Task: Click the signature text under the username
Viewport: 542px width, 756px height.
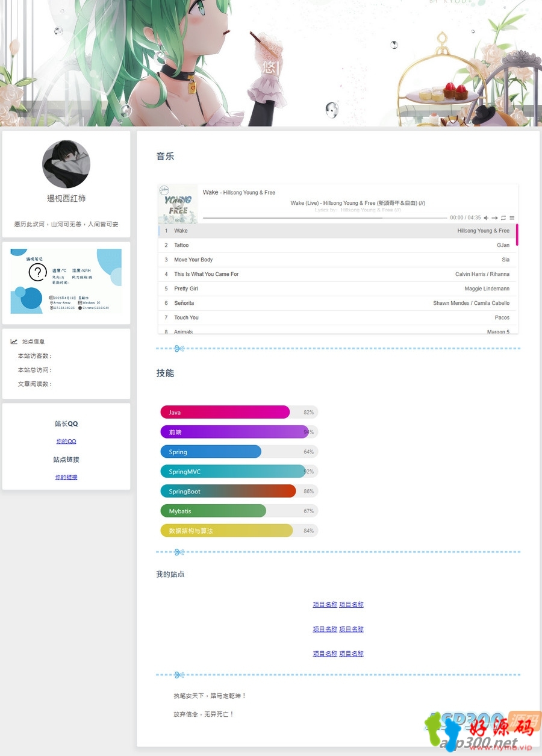Action: pos(66,224)
